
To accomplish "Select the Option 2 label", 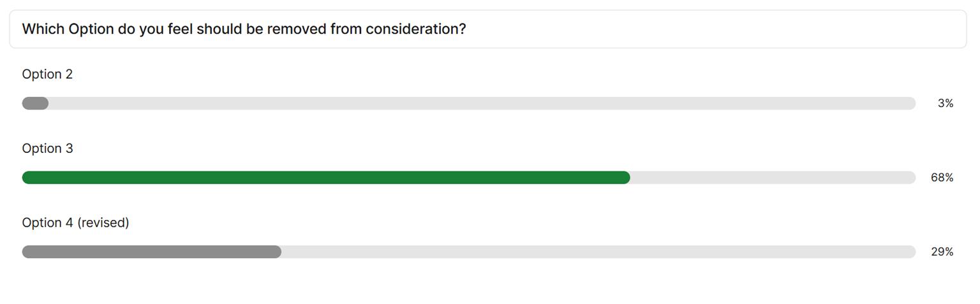I will click(x=47, y=75).
